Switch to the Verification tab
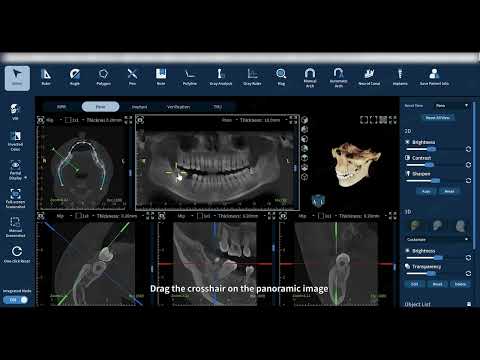This screenshot has width=480, height=360. pyautogui.click(x=179, y=107)
